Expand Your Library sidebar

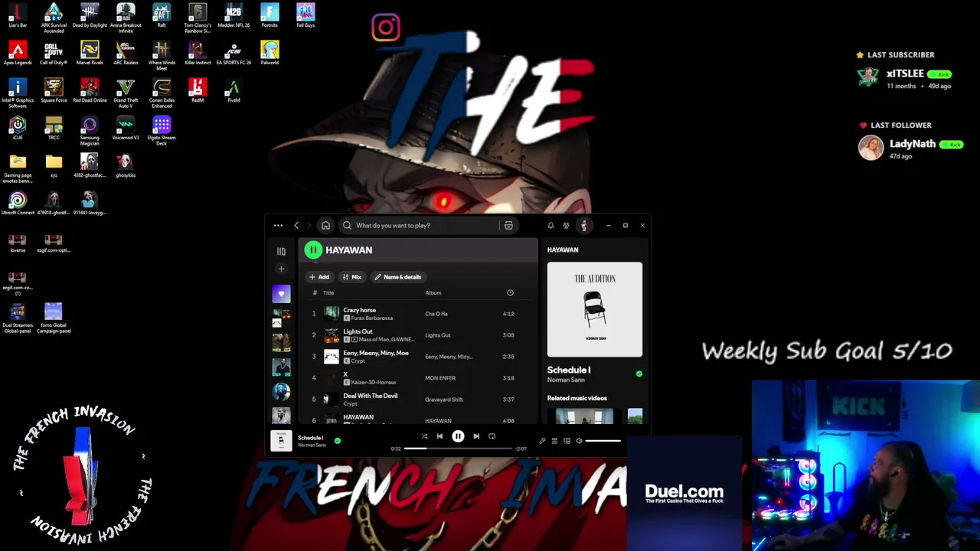point(281,251)
